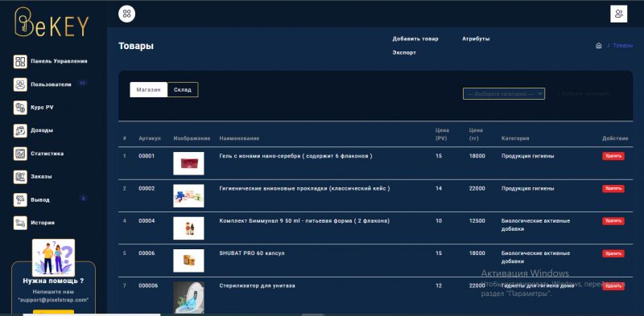The image size is (644, 316).
Task: Click product name Стерилизатор для унитаза
Action: click(x=257, y=285)
